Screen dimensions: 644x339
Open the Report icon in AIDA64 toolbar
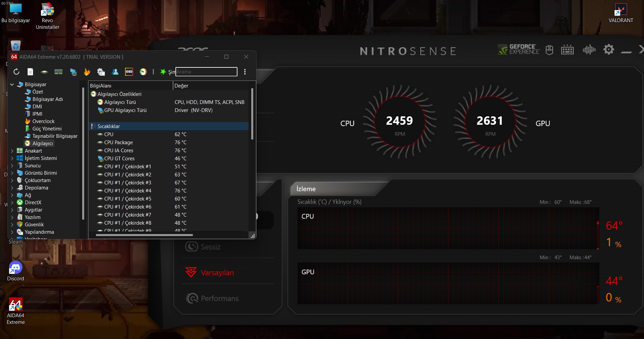click(x=30, y=72)
